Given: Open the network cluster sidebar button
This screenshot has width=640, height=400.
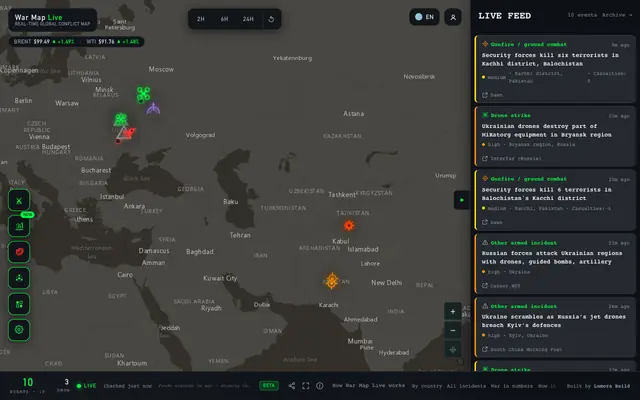Looking at the screenshot, I should (x=19, y=278).
